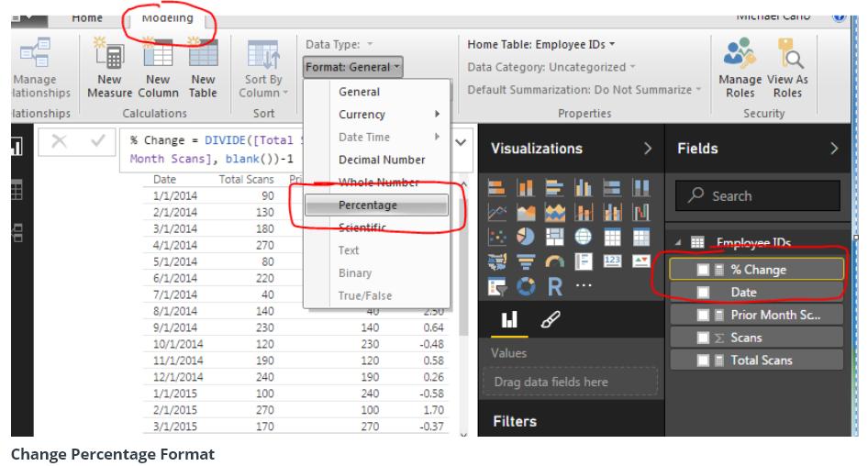Tick the Date field checkbox
The width and height of the screenshot is (868, 466).
tap(703, 292)
